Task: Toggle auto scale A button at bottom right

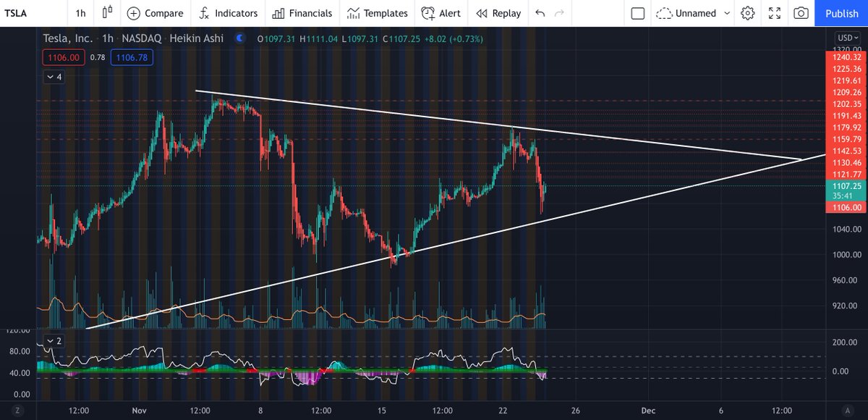Action: (846, 410)
